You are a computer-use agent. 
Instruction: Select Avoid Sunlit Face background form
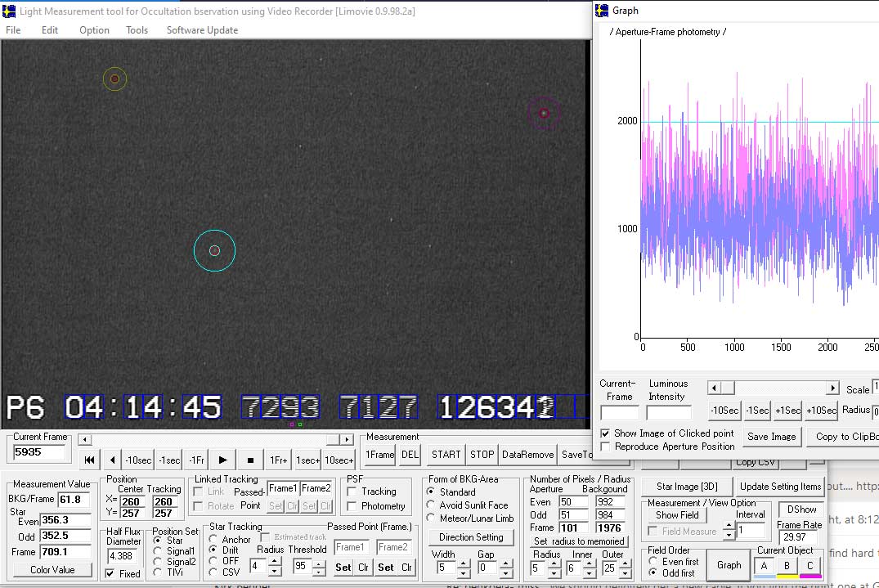431,505
